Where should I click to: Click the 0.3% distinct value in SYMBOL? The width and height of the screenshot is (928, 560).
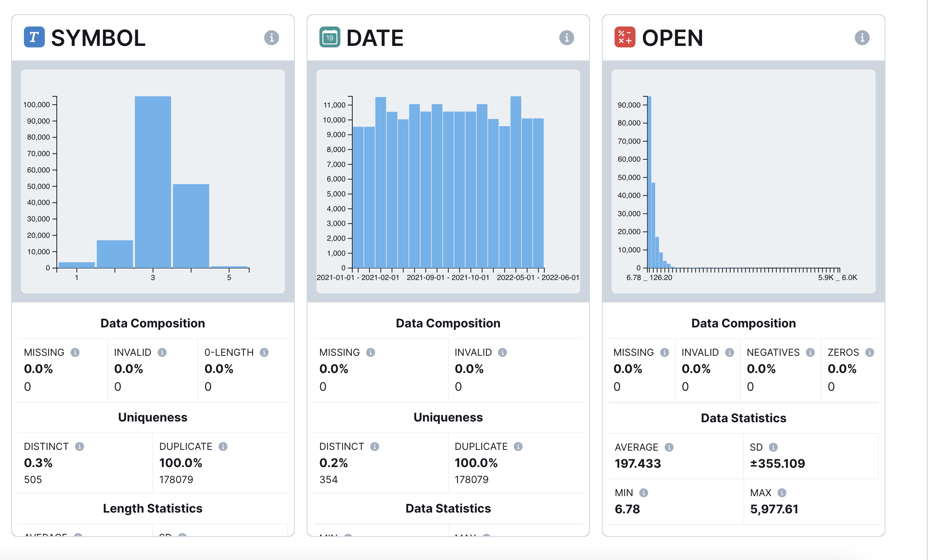pyautogui.click(x=38, y=463)
